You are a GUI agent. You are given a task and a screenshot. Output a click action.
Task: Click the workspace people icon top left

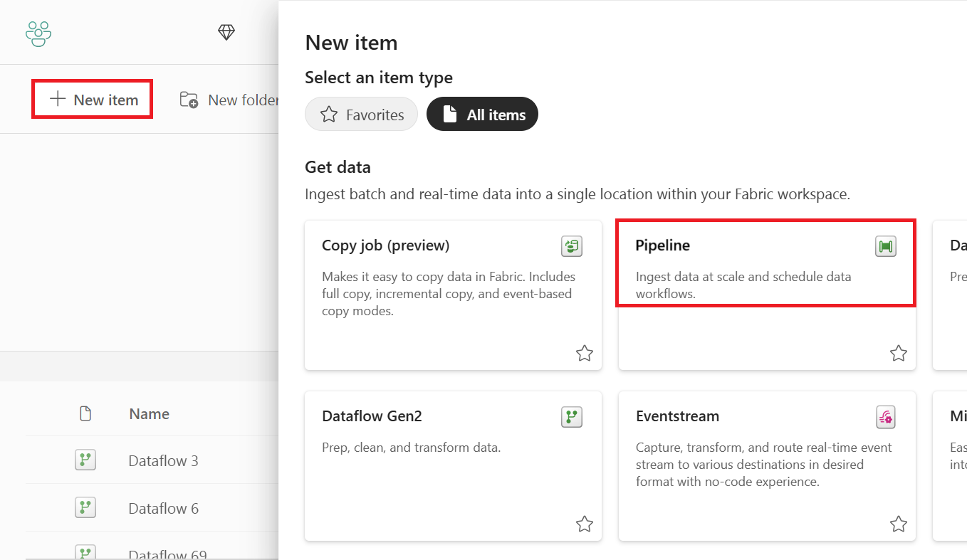(38, 33)
